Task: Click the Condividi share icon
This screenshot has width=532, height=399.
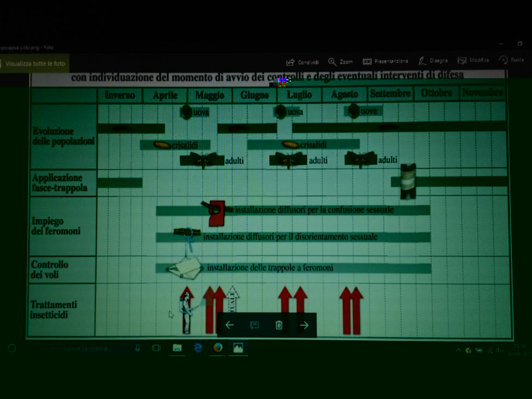Action: click(x=290, y=62)
